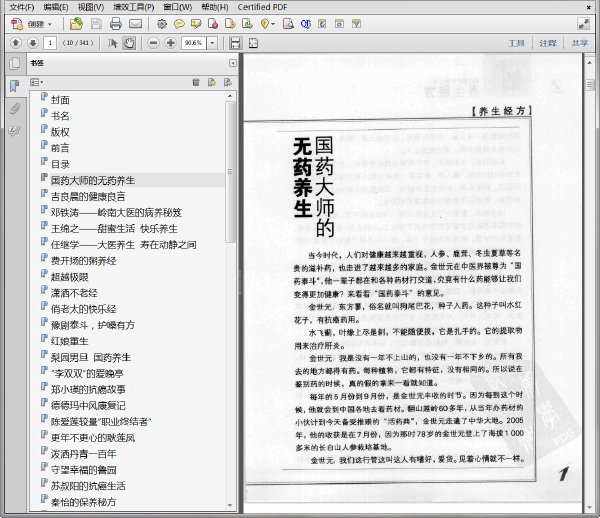600x518 pixels.
Task: Go to next page with down arrow
Action: 33,43
